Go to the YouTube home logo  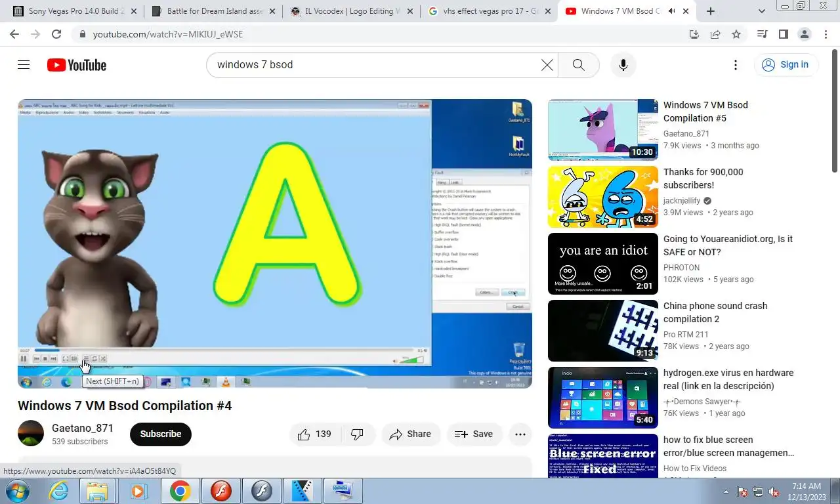click(x=77, y=65)
